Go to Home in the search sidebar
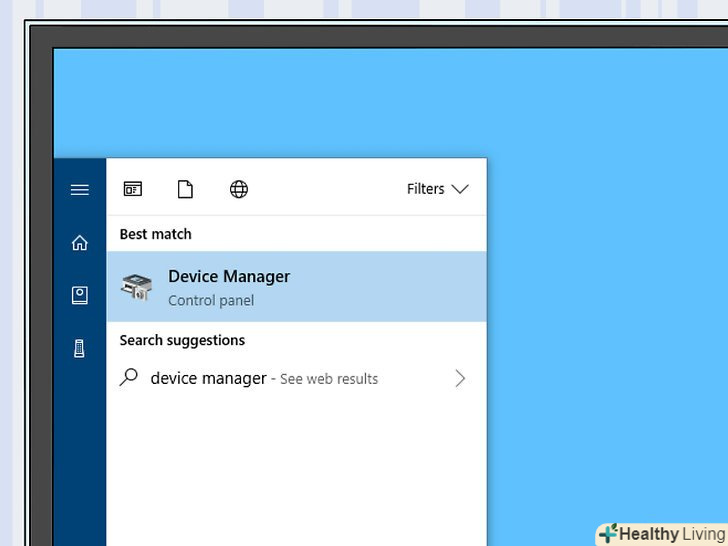The image size is (728, 546). 79,242
